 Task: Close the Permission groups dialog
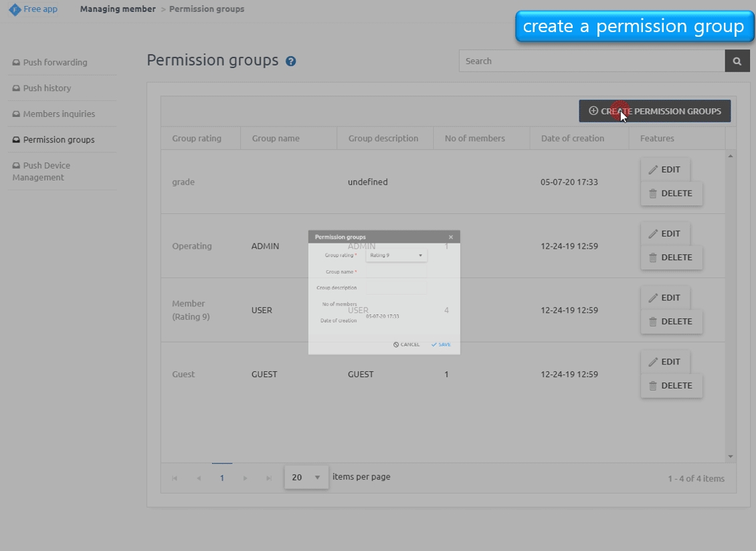click(x=451, y=237)
